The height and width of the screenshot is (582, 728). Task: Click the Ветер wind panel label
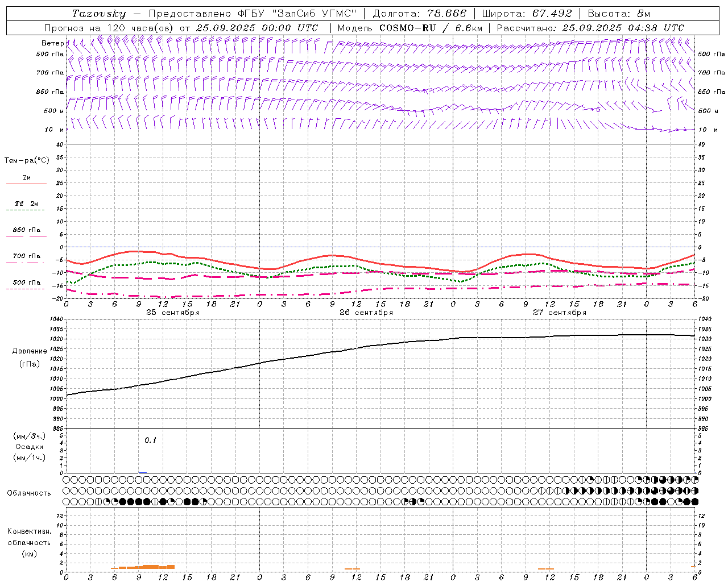click(52, 43)
